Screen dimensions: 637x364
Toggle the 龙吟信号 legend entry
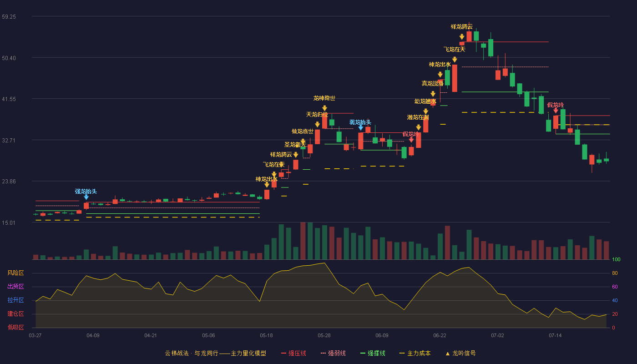click(460, 353)
